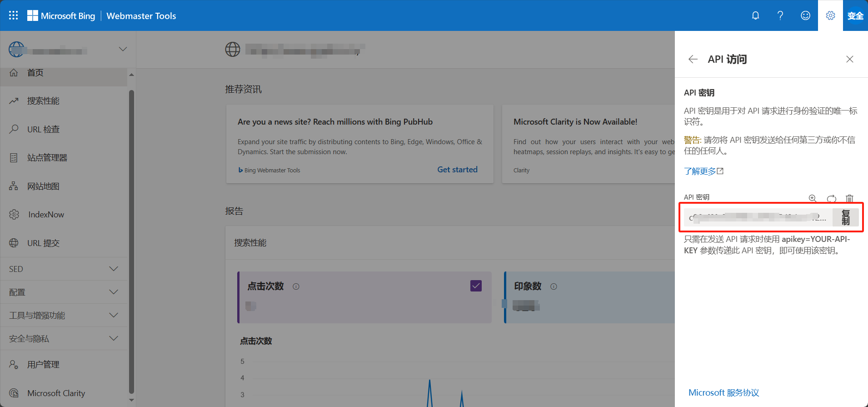The width and height of the screenshot is (868, 407).
Task: Click the URL 提交 globe icon
Action: [x=14, y=243]
